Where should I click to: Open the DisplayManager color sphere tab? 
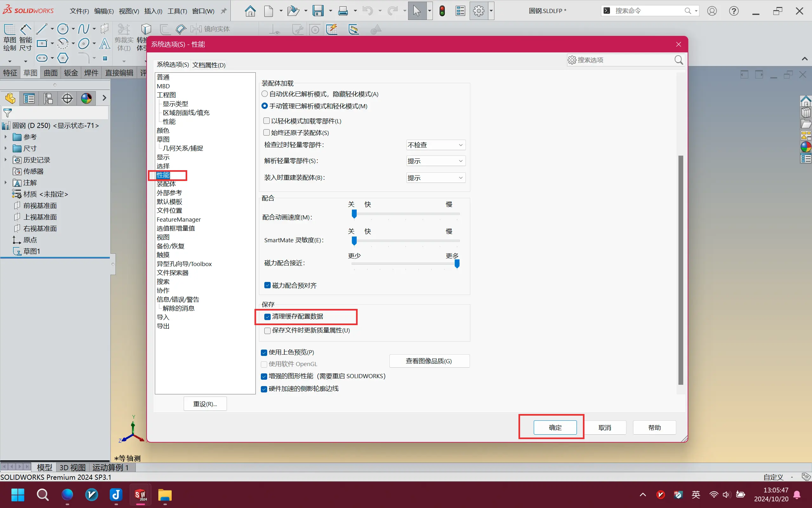tap(86, 98)
